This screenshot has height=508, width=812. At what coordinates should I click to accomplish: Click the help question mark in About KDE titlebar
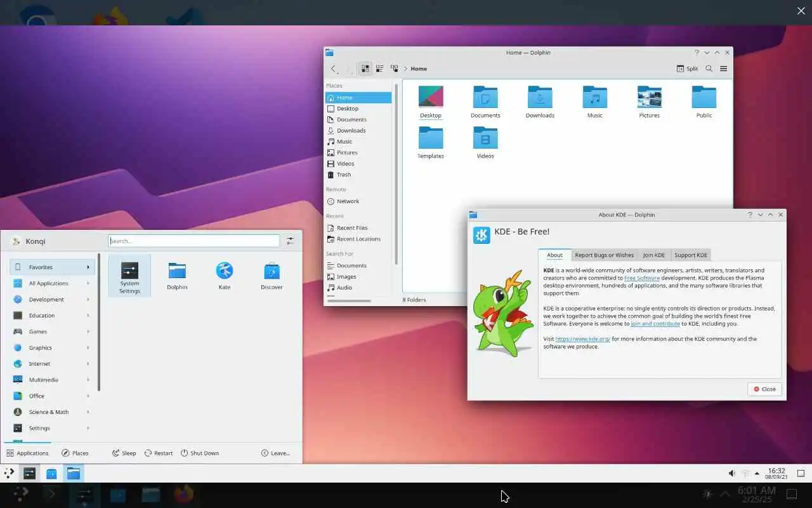[750, 215]
